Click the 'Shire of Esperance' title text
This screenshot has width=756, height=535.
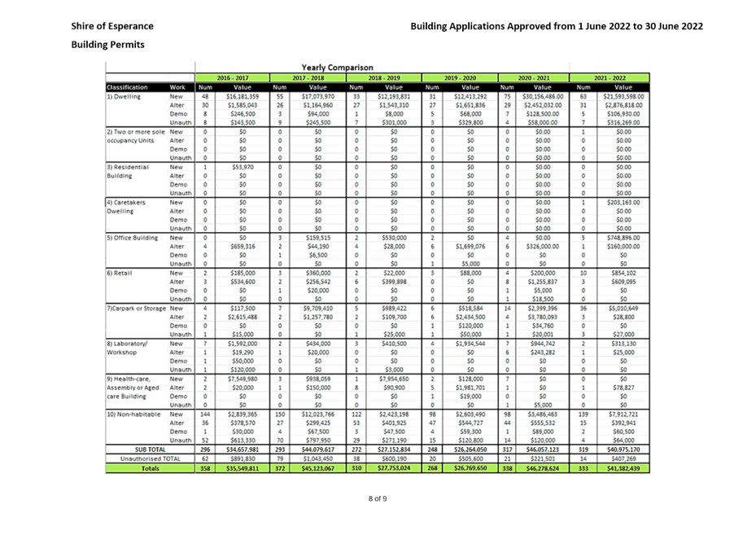click(x=111, y=26)
